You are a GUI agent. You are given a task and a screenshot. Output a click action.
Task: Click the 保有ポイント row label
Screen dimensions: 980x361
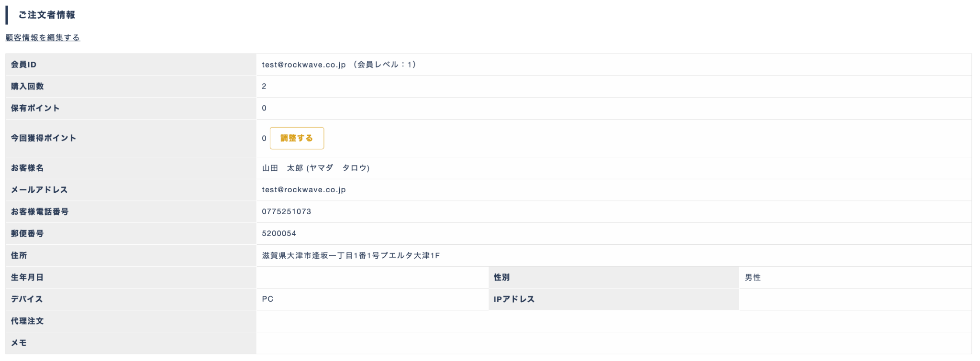pos(35,108)
